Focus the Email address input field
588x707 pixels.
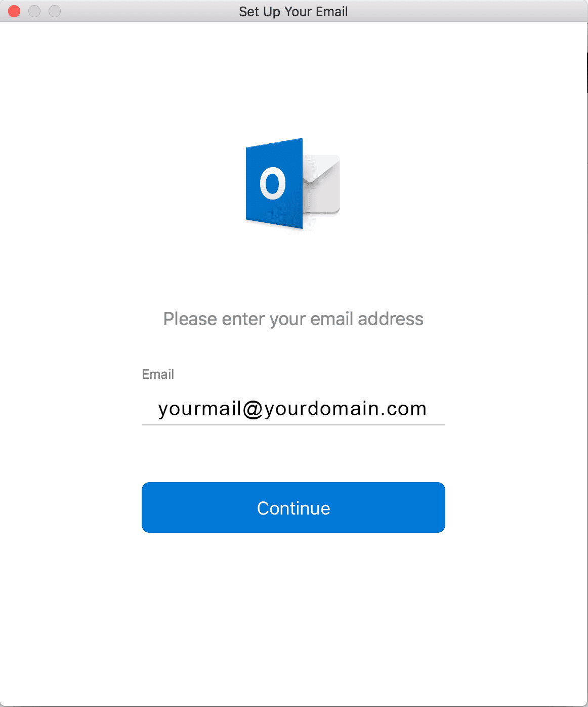click(293, 409)
